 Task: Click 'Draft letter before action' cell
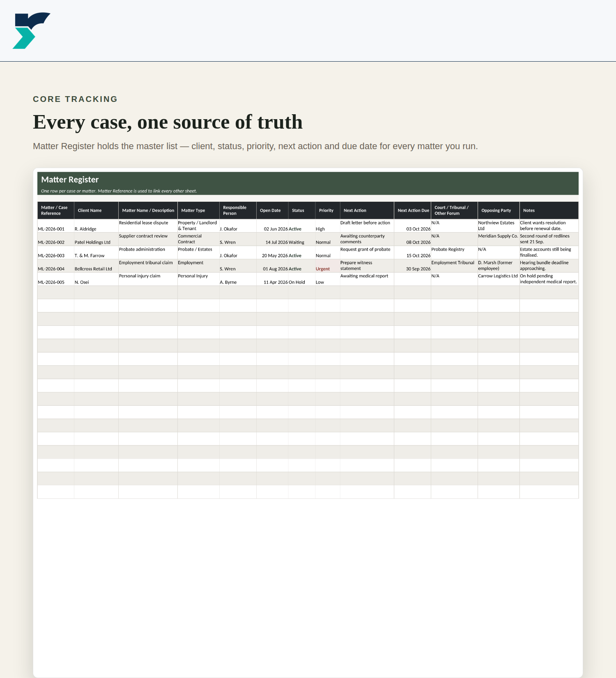367,226
